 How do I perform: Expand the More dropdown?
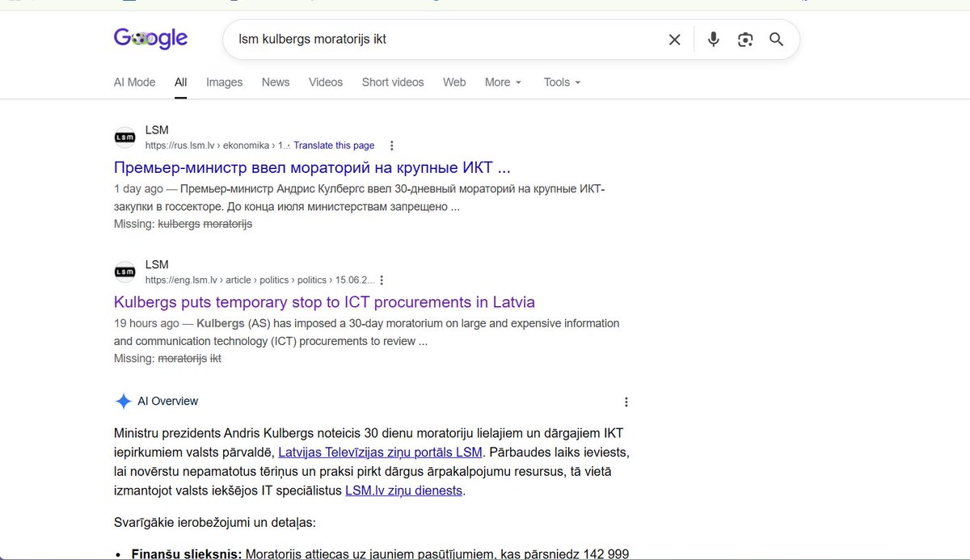[504, 82]
